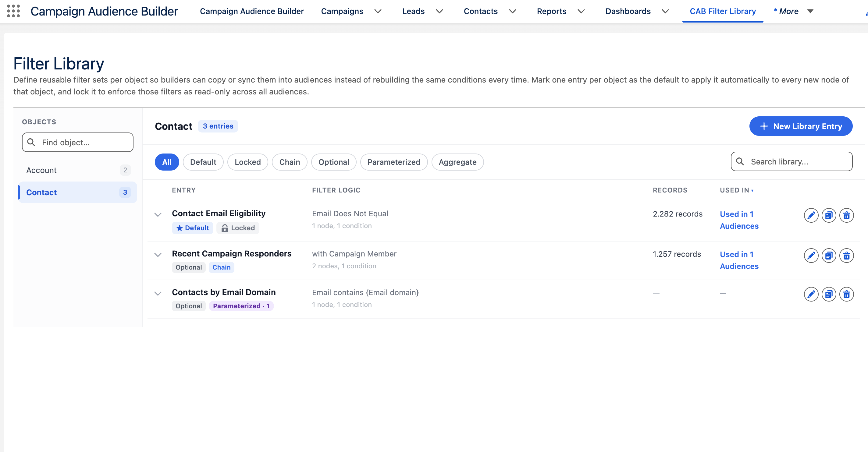
Task: Open Used in 1 Audiences for Email Eligibility
Action: [739, 220]
